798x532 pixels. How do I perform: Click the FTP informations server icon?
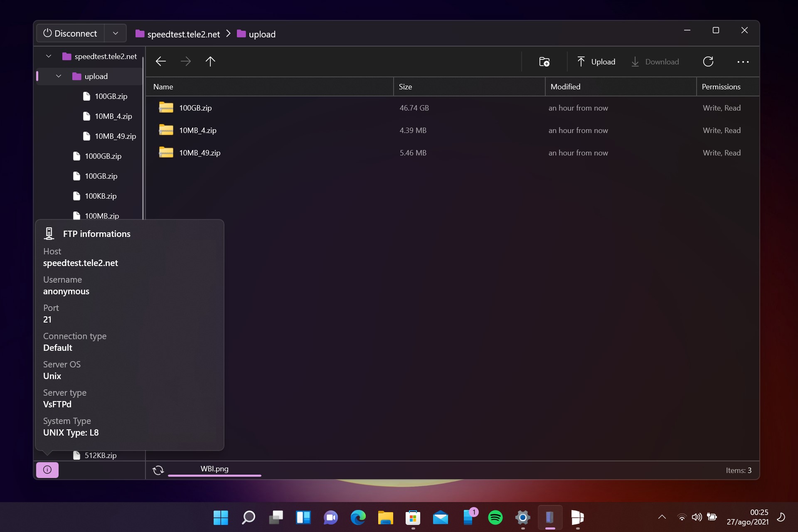(x=49, y=234)
